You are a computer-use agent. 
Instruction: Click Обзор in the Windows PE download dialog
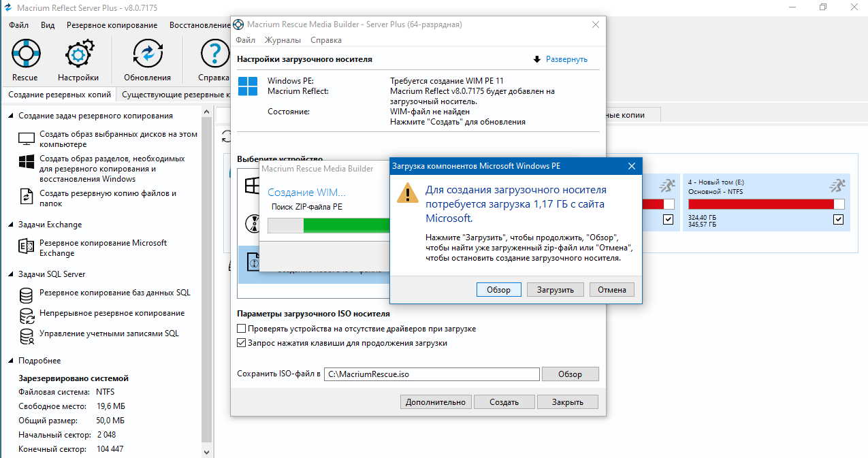[x=498, y=289]
